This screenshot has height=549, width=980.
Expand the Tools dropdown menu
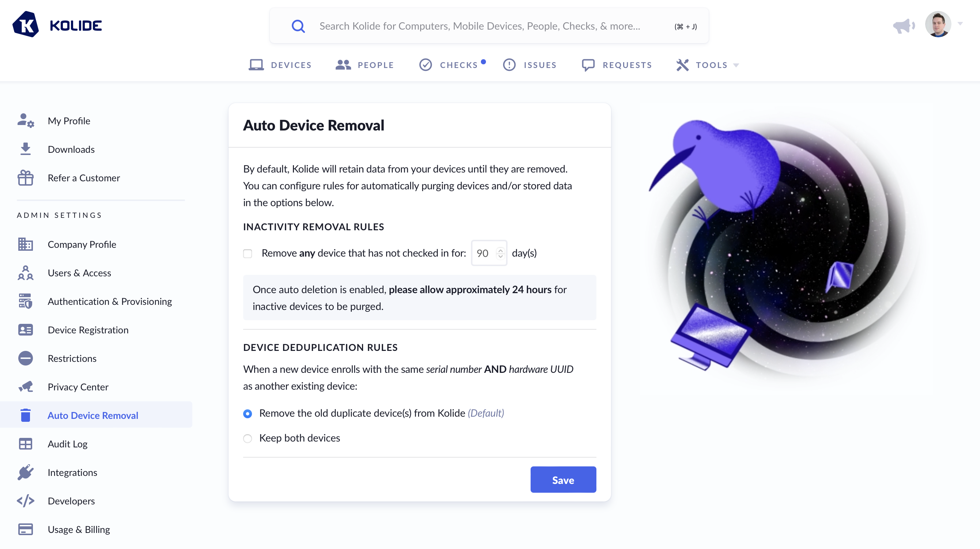tap(708, 65)
